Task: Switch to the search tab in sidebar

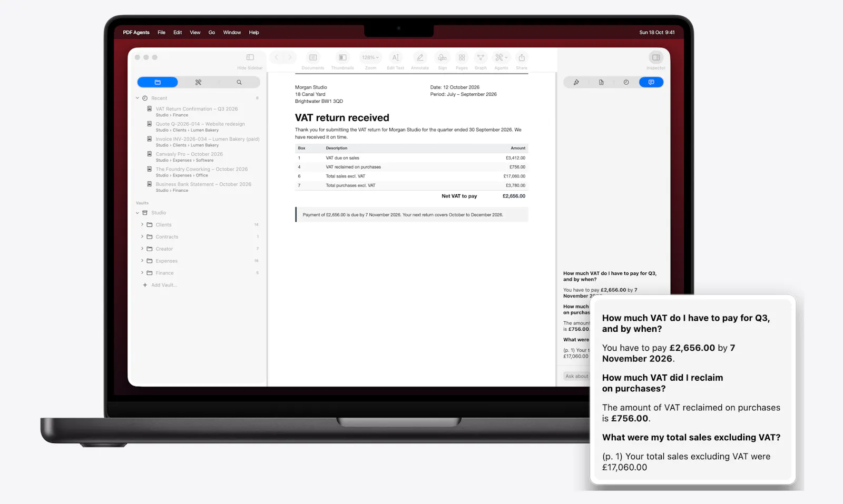Action: pyautogui.click(x=239, y=82)
